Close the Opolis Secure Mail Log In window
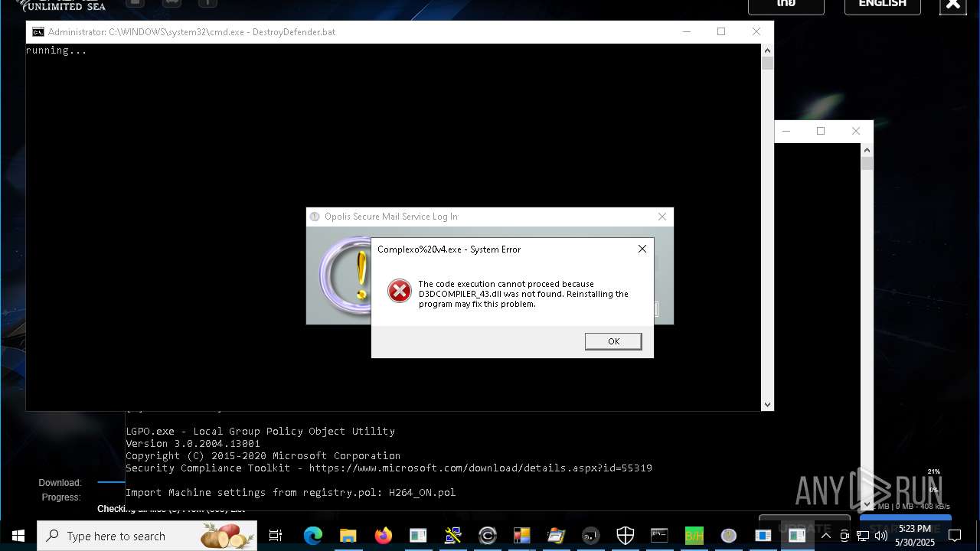This screenshot has height=551, width=980. [x=662, y=217]
